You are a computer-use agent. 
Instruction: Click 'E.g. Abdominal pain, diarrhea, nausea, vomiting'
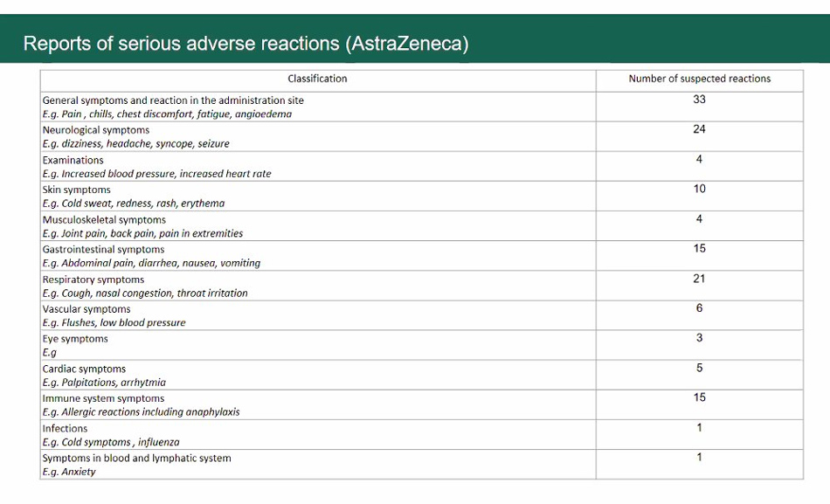pos(151,263)
